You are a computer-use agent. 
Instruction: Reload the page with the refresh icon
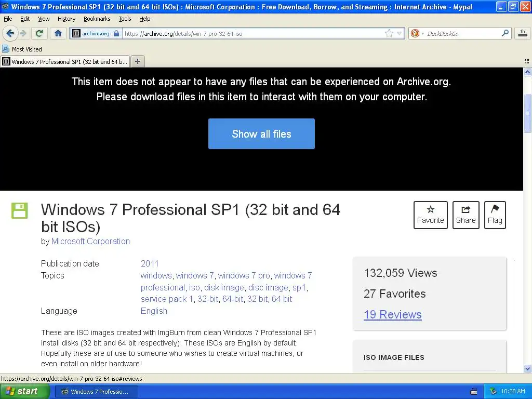point(39,33)
